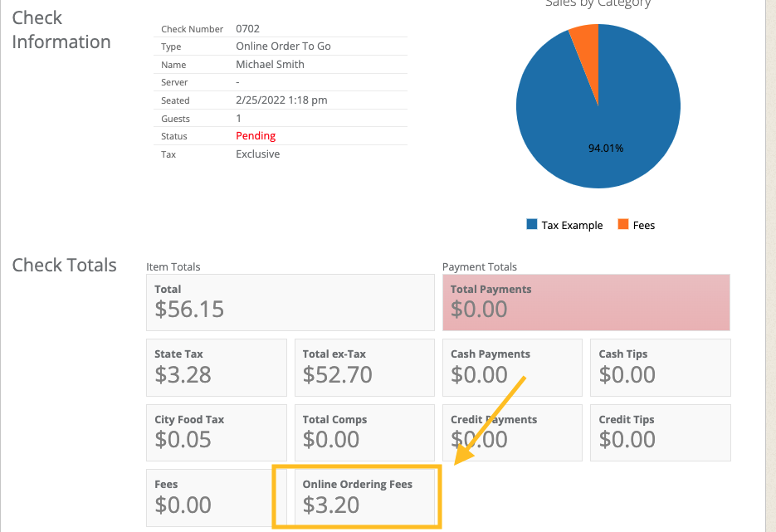Click check number value 0702
This screenshot has width=776, height=532.
pos(247,29)
